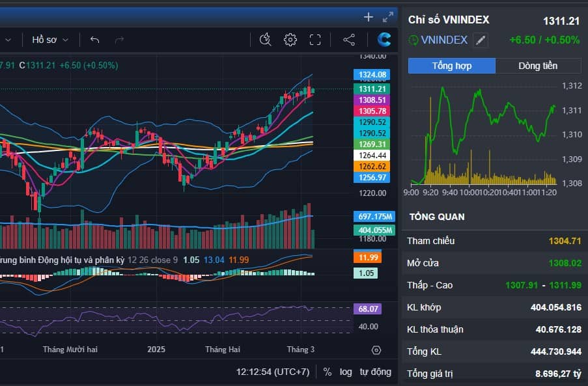Toggle log scale mode
588x386 pixels.
point(346,372)
